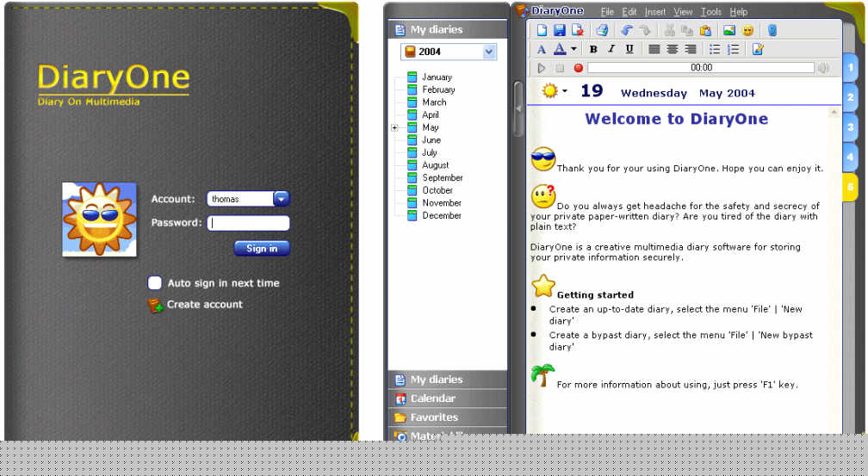Viewport: 868px width, 476px height.
Task: Click the scissors cut icon
Action: tap(669, 30)
